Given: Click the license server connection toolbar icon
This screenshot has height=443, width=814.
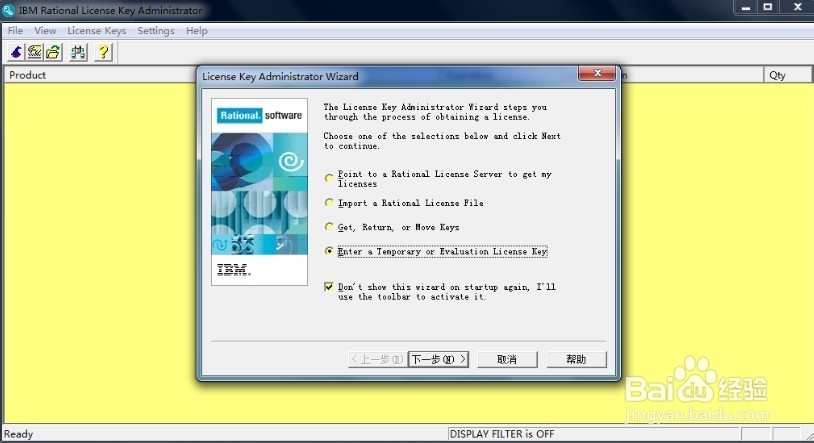Looking at the screenshot, I should (78, 52).
